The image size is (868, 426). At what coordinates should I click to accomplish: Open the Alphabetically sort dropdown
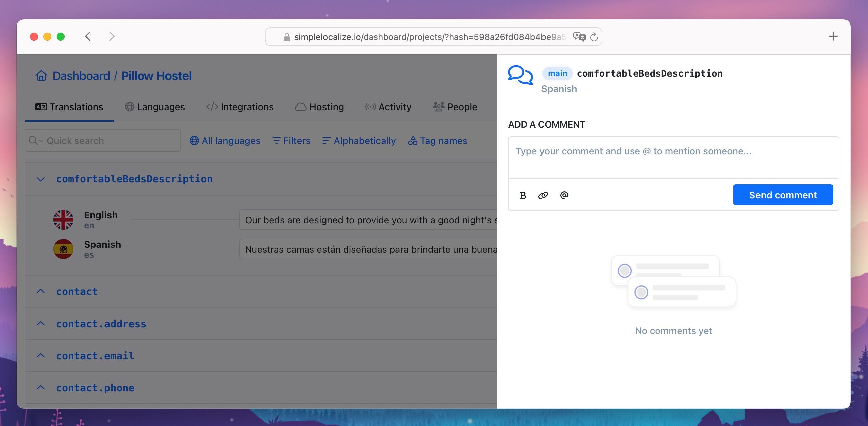[x=359, y=141]
